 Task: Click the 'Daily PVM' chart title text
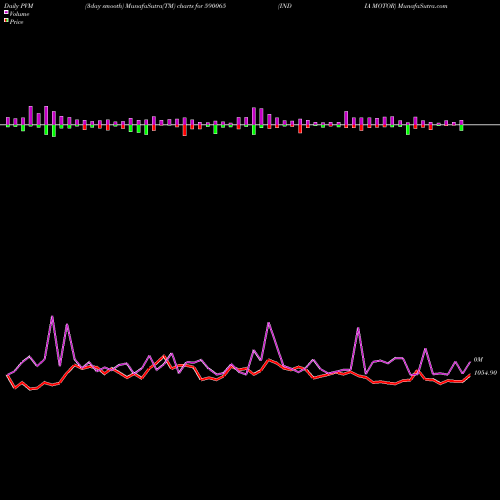coord(19,6)
